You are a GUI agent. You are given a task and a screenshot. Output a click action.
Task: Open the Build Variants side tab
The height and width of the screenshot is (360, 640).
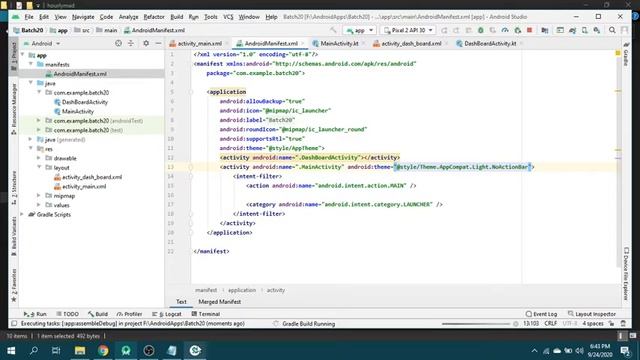tap(14, 236)
